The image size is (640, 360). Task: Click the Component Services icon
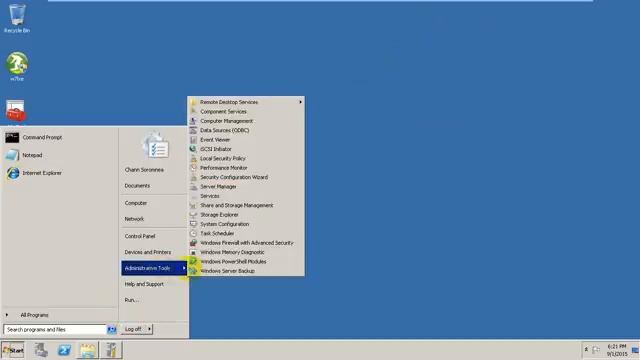tap(193, 111)
